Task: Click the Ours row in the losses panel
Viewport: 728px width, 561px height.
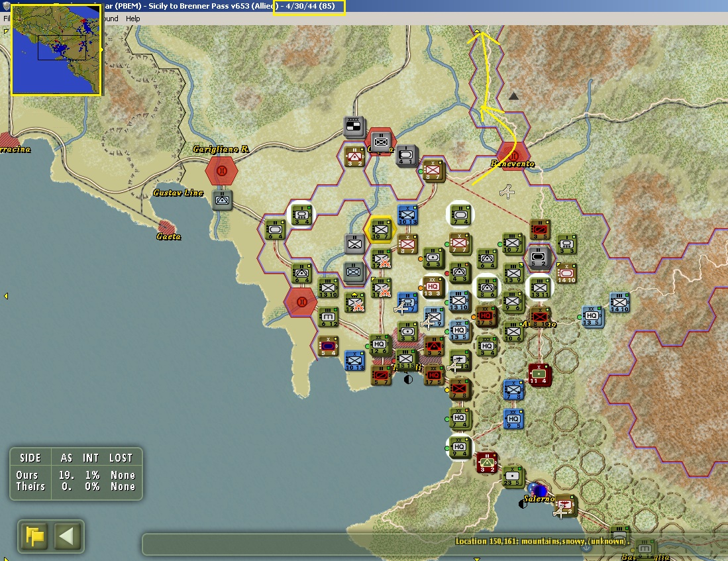Action: pos(76,475)
